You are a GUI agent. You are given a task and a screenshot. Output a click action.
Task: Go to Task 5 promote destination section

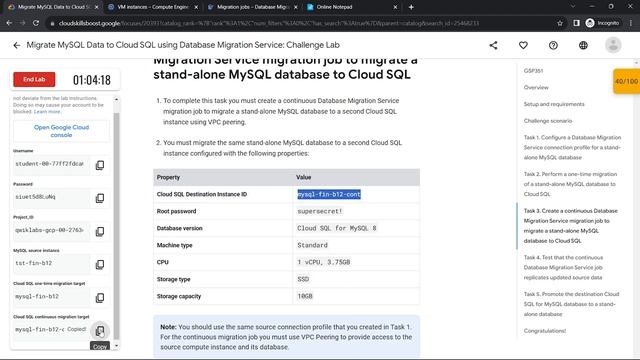coord(571,304)
